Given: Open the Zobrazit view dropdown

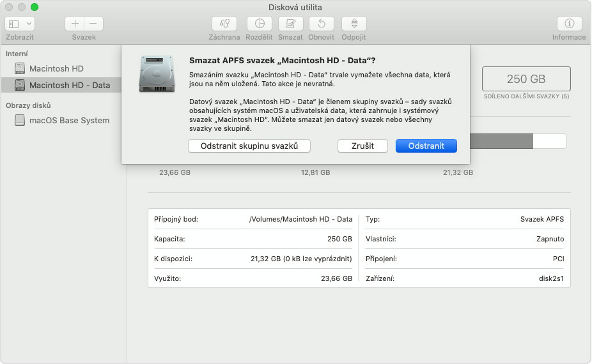Looking at the screenshot, I should pos(20,24).
